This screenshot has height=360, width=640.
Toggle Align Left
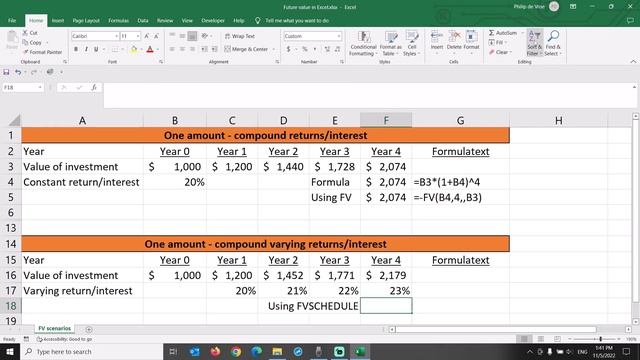[x=172, y=49]
